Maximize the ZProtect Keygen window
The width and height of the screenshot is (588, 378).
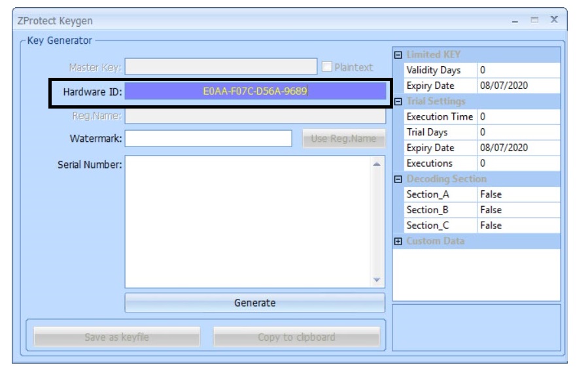point(535,20)
